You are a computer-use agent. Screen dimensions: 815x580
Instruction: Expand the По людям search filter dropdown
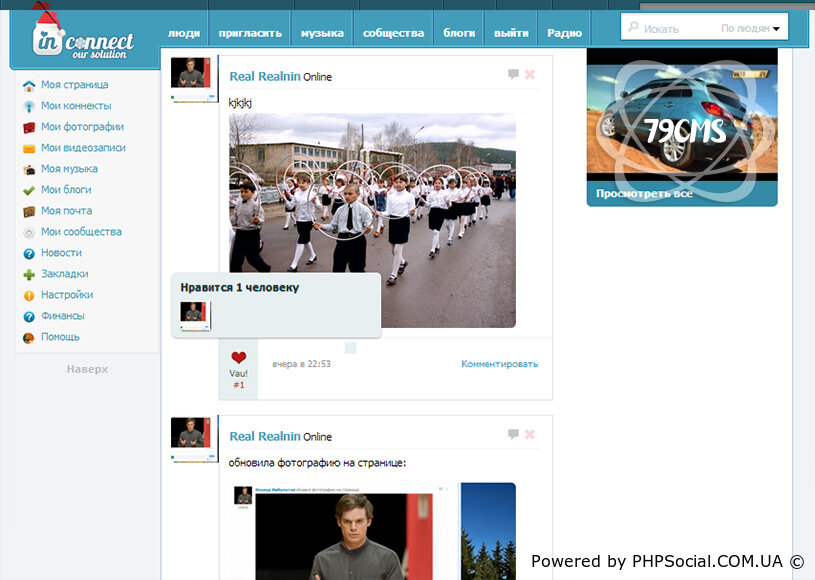tap(751, 29)
